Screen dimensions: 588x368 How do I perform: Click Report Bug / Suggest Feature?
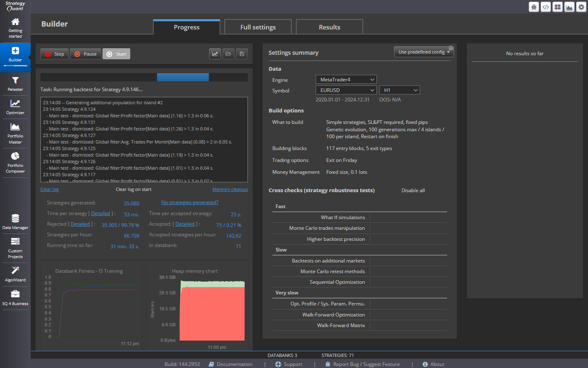coord(363,364)
